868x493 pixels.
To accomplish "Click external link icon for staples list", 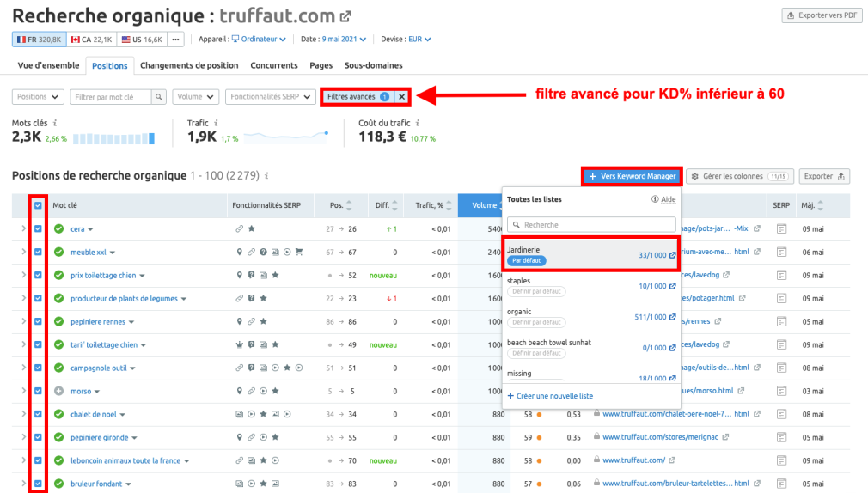I will tap(673, 286).
